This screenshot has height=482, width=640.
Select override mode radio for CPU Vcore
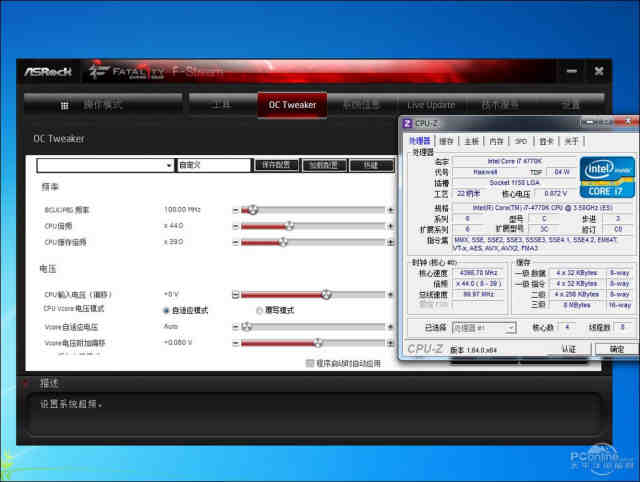tap(259, 311)
